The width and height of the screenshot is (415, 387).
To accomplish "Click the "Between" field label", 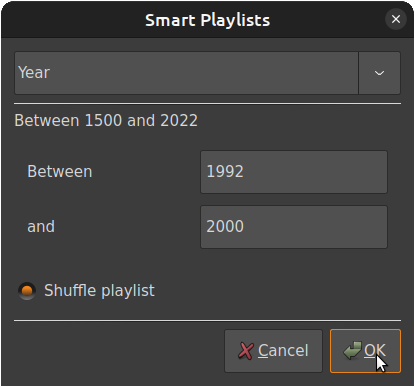I will pos(60,172).
